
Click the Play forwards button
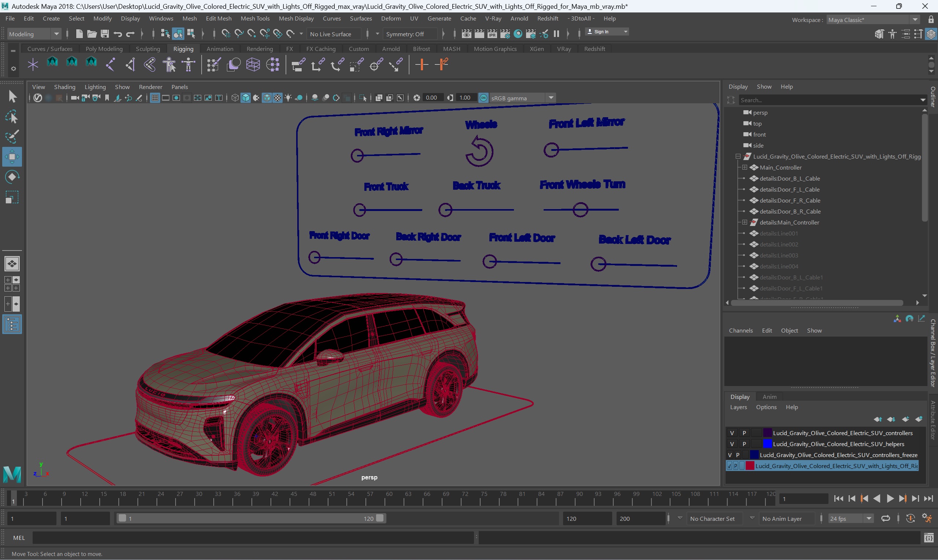pyautogui.click(x=890, y=498)
